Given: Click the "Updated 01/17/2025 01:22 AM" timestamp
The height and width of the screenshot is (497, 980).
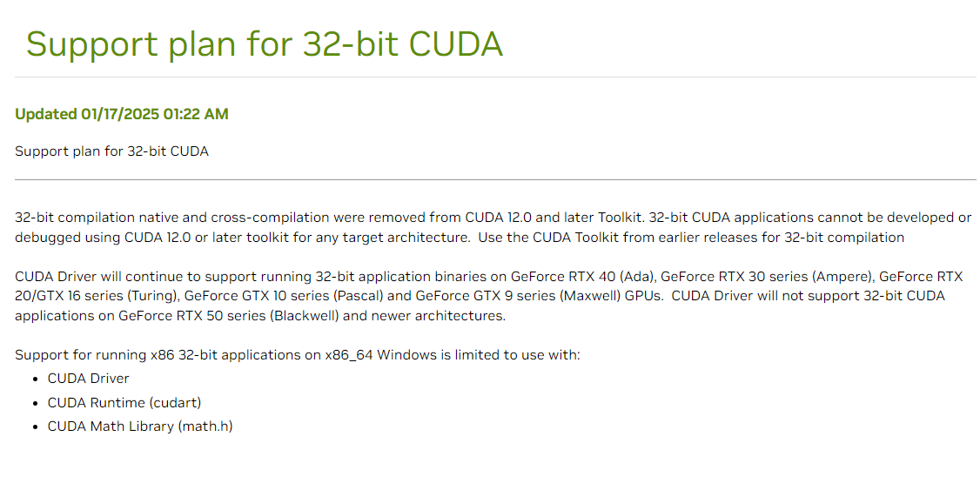Looking at the screenshot, I should click(x=122, y=114).
